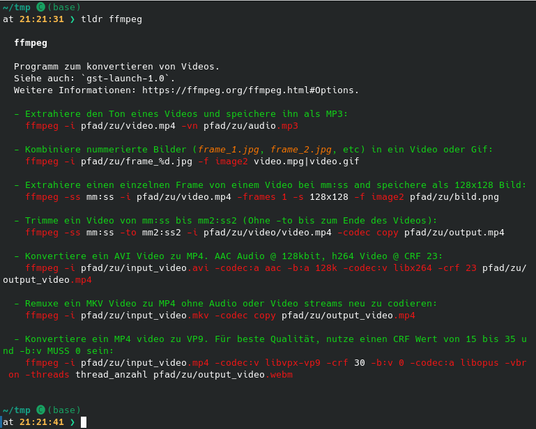The image size is (536, 429).
Task: Click the '-vn' flag
Action: click(190, 126)
